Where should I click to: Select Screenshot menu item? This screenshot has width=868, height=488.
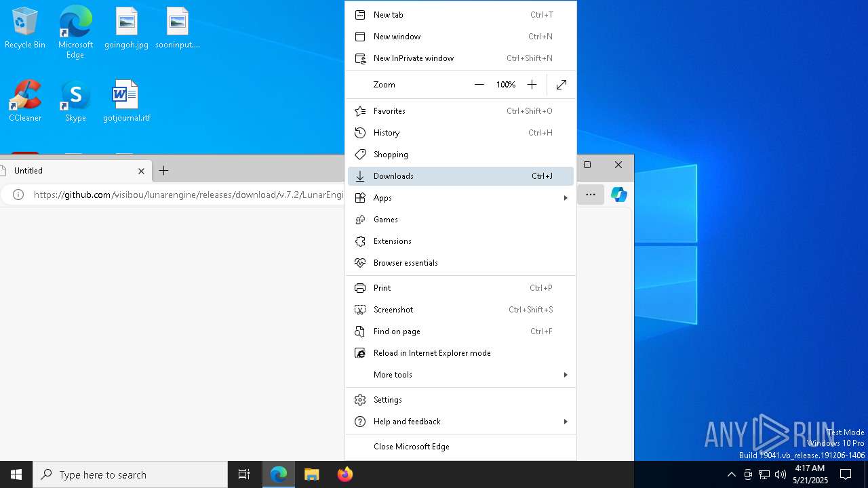[x=460, y=310]
